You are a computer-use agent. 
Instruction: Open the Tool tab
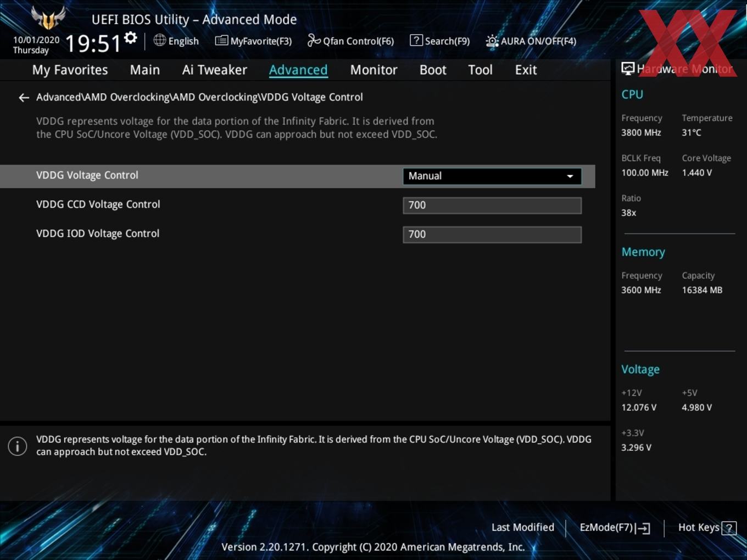pos(480,70)
